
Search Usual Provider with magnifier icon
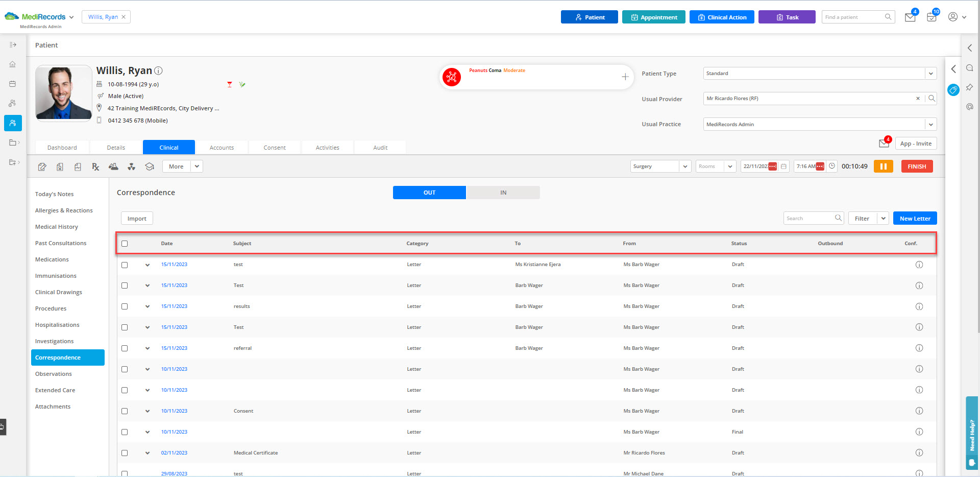[932, 99]
